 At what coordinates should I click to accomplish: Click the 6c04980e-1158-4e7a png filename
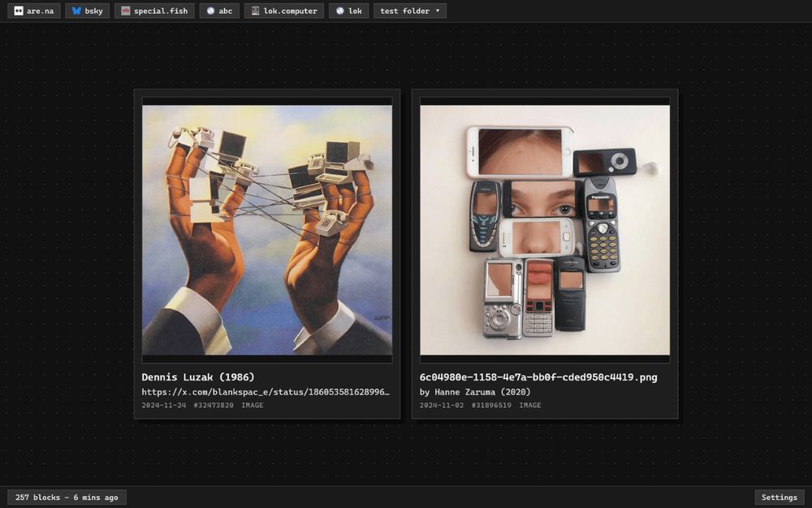click(538, 377)
